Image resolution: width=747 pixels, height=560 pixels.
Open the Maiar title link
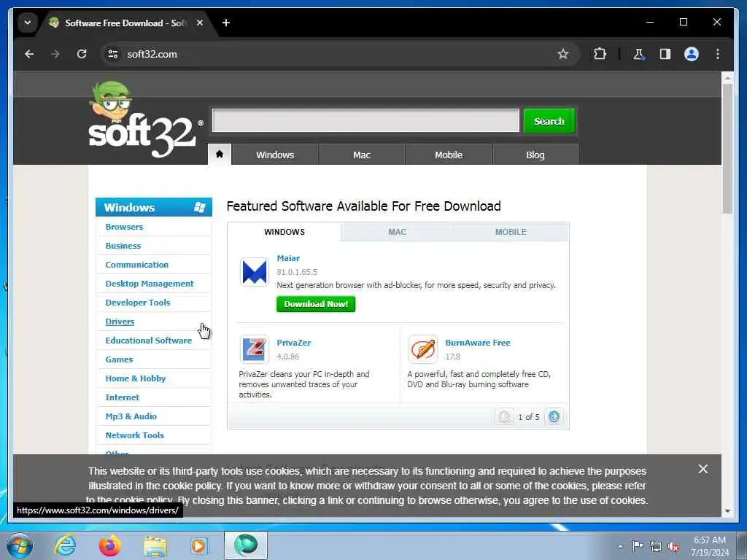point(288,258)
